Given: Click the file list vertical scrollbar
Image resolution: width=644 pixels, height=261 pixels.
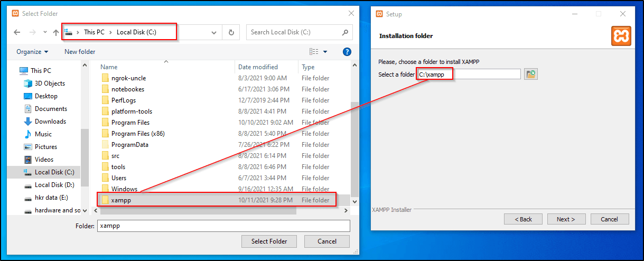Looking at the screenshot, I should point(354,148).
